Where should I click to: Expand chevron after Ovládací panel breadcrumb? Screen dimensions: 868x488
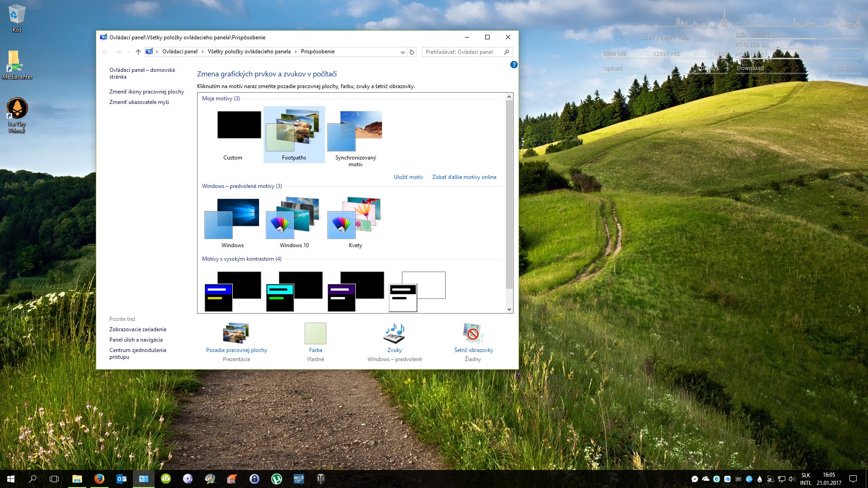point(203,52)
